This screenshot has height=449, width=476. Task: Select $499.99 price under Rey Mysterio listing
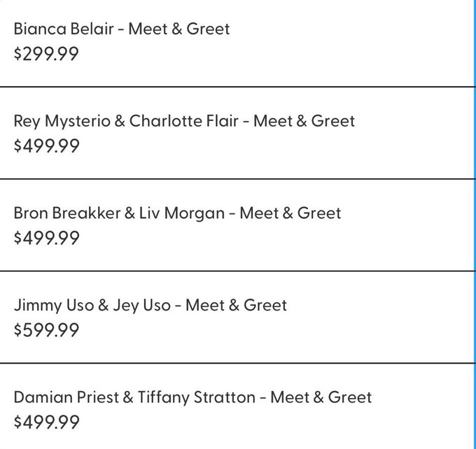(x=46, y=146)
